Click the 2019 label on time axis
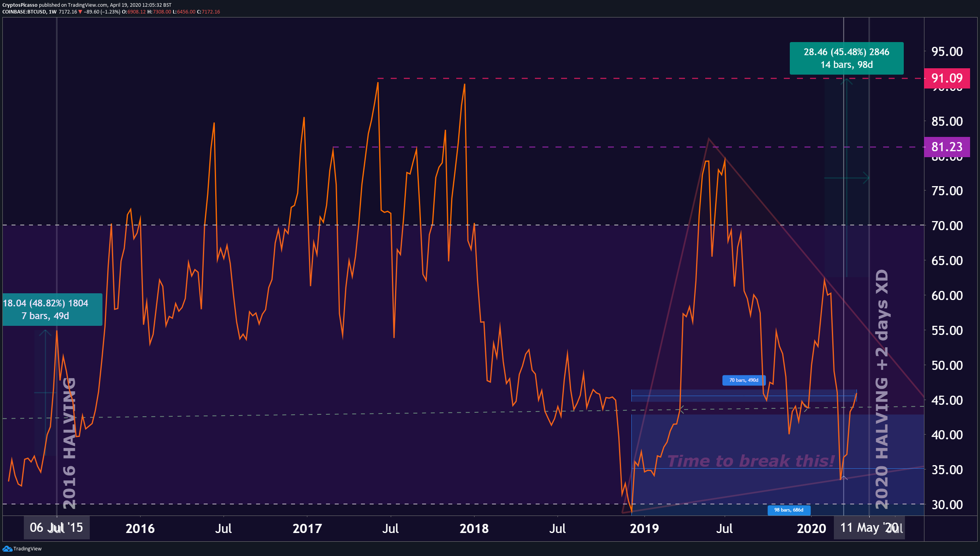This screenshot has height=556, width=980. click(644, 528)
